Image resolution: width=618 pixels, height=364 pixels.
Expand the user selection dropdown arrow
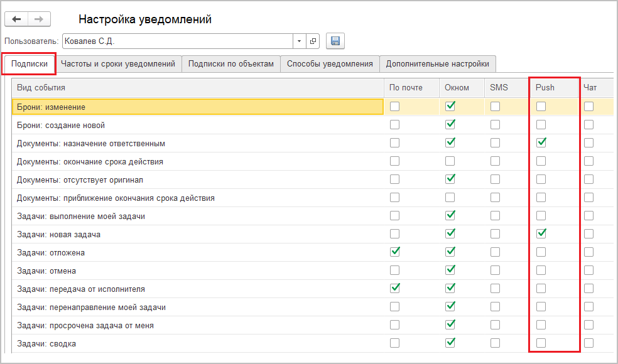[299, 41]
